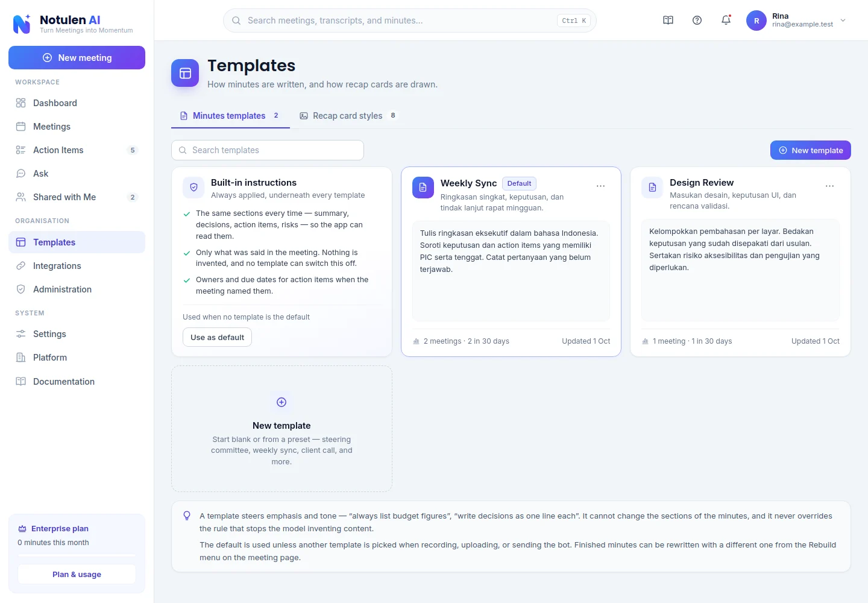Open Integrations in sidebar
Screen dimensions: 868x603
[x=77, y=266]
